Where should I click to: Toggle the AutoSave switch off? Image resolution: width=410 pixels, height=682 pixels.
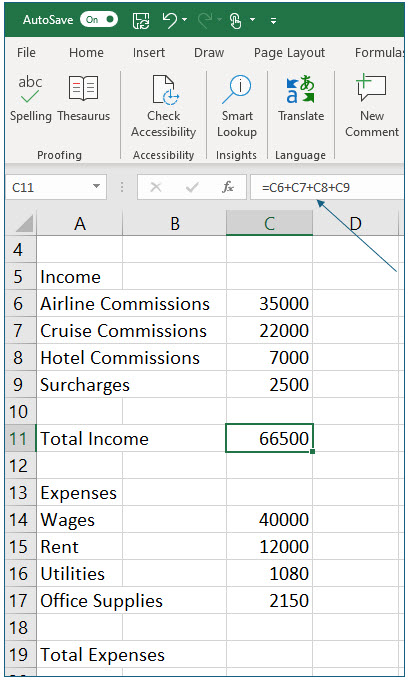tap(99, 20)
